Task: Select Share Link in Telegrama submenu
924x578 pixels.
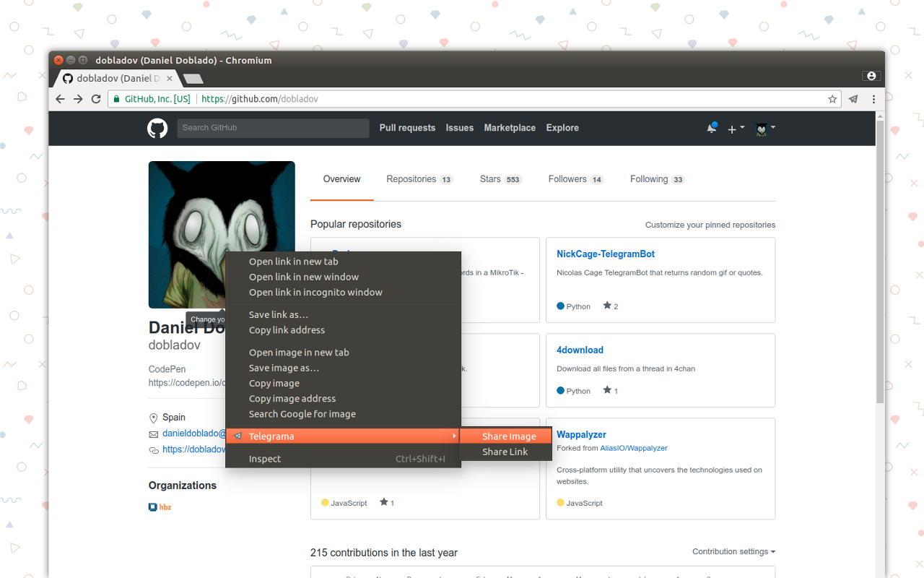Action: click(x=506, y=452)
